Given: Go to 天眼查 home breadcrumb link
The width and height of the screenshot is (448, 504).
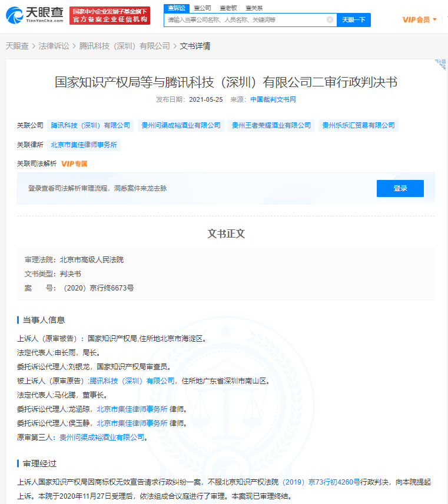Looking at the screenshot, I should point(17,46).
